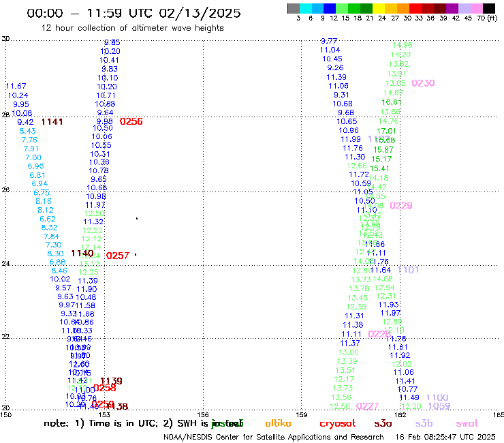Click the cyan 6 ft legend swatch
This screenshot has width=504, height=443.
click(x=306, y=8)
